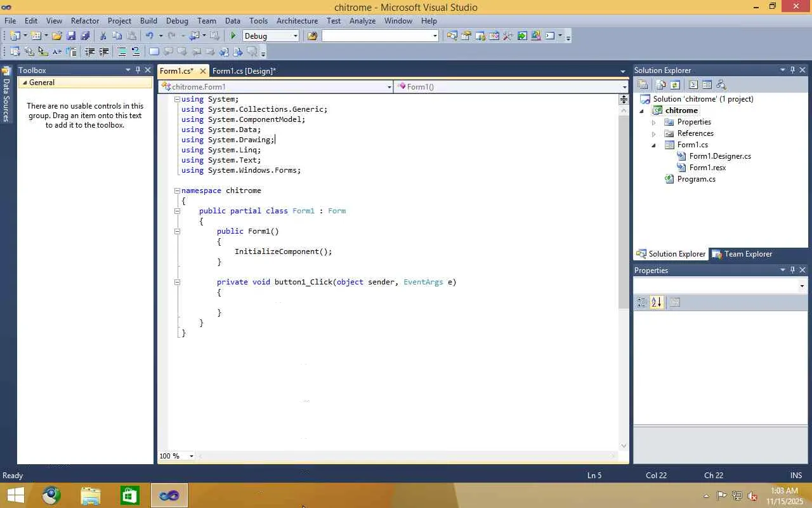This screenshot has height=508, width=812.
Task: Click the Uncomment selected lines icon
Action: [136, 51]
